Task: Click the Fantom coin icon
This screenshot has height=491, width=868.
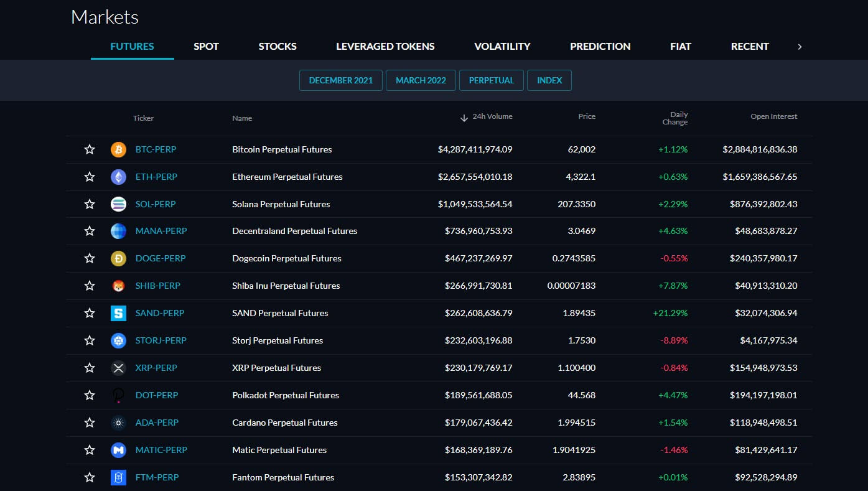Action: 118,477
